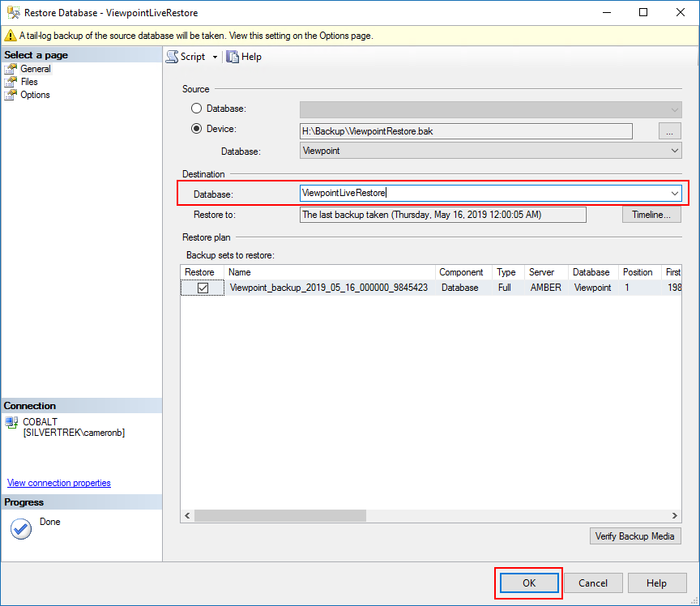Click the Restore Database title bar icon

click(14, 12)
